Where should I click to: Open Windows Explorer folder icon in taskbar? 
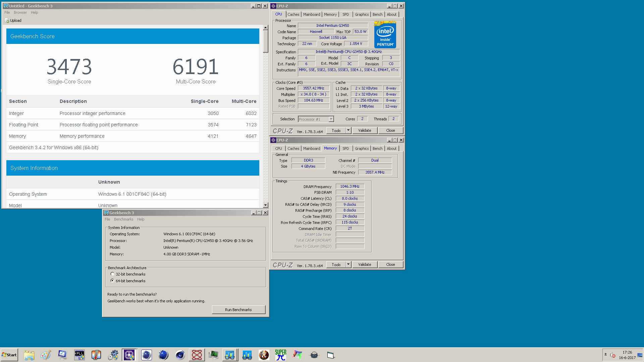[x=29, y=355]
